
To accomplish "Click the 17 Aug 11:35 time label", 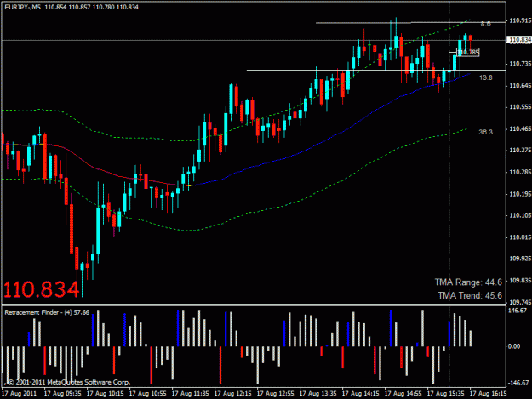I will click(x=191, y=393).
